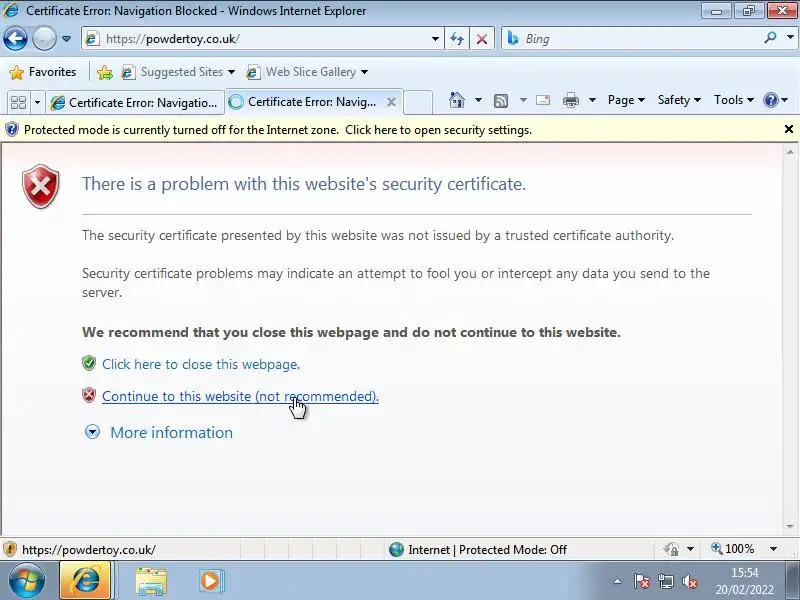Click the page heading about security certificate
The image size is (800, 600).
304,184
